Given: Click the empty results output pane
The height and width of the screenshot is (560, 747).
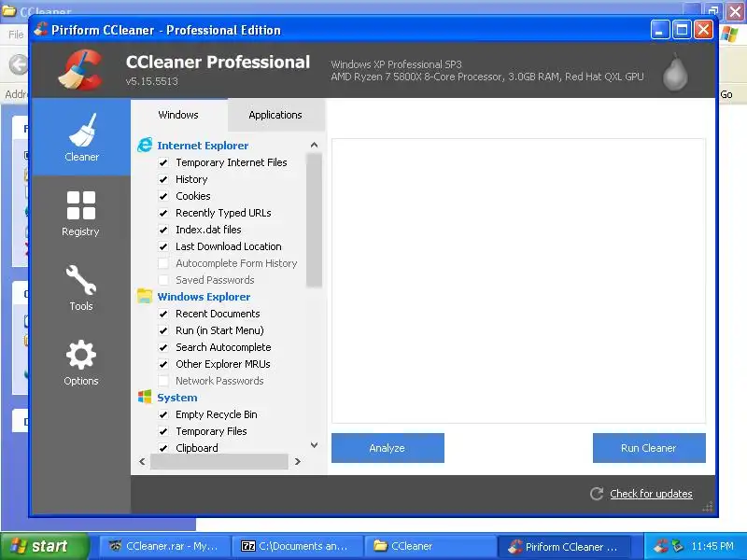Looking at the screenshot, I should tap(518, 281).
